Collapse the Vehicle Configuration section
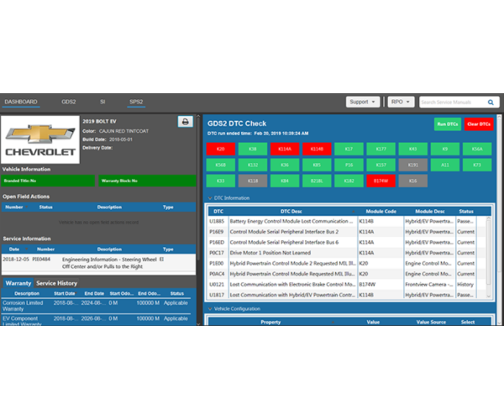This screenshot has height=420, width=504. (x=210, y=309)
